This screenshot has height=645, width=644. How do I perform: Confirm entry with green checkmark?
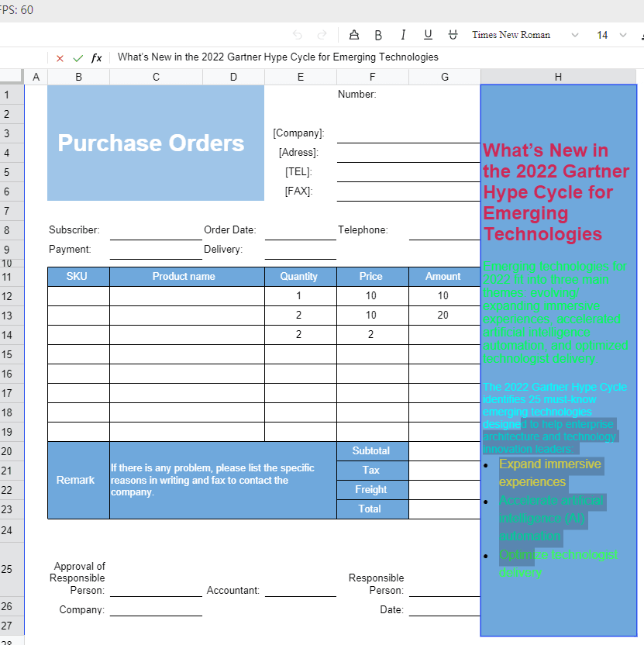(77, 58)
